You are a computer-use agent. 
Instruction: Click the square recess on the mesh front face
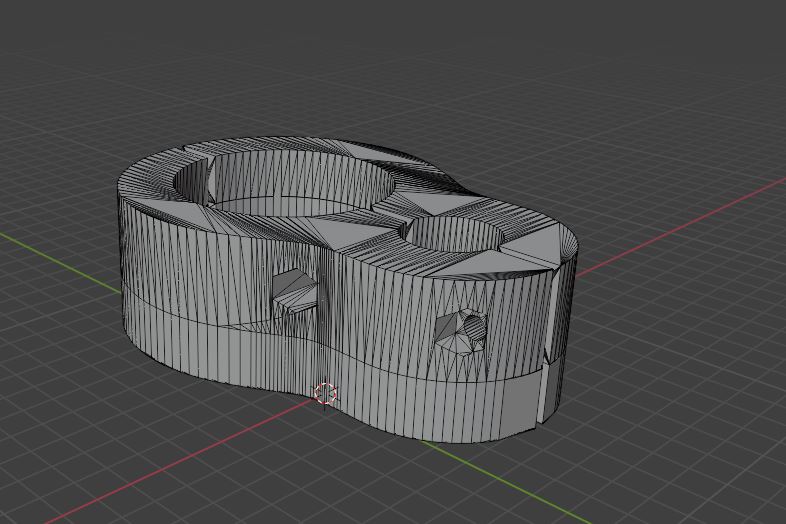[x=294, y=292]
